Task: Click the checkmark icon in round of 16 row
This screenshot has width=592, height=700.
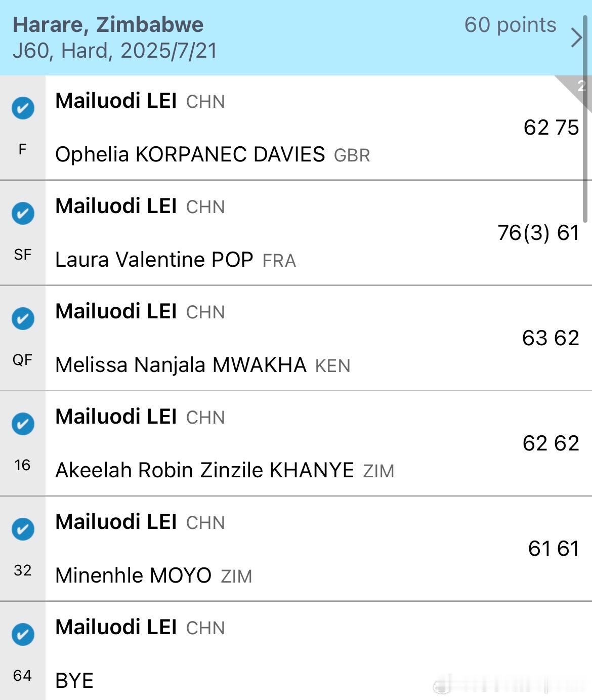Action: 23,424
